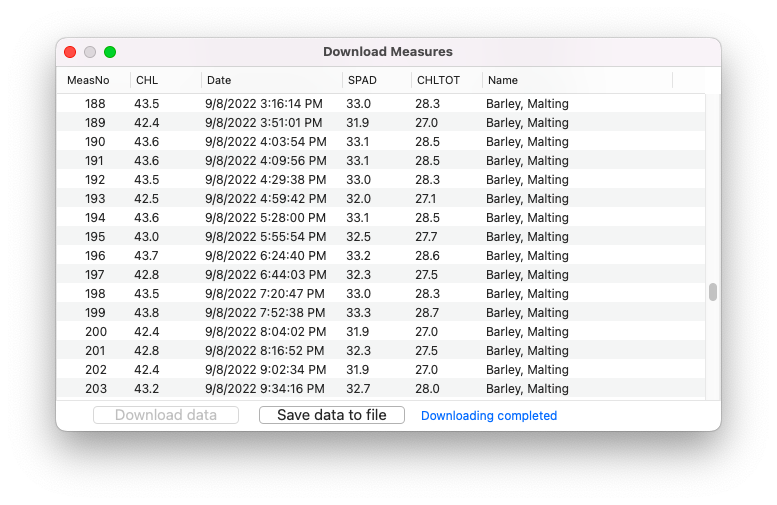The height and width of the screenshot is (505, 777).
Task: Select the row with CHL value 43.8
Action: point(381,313)
